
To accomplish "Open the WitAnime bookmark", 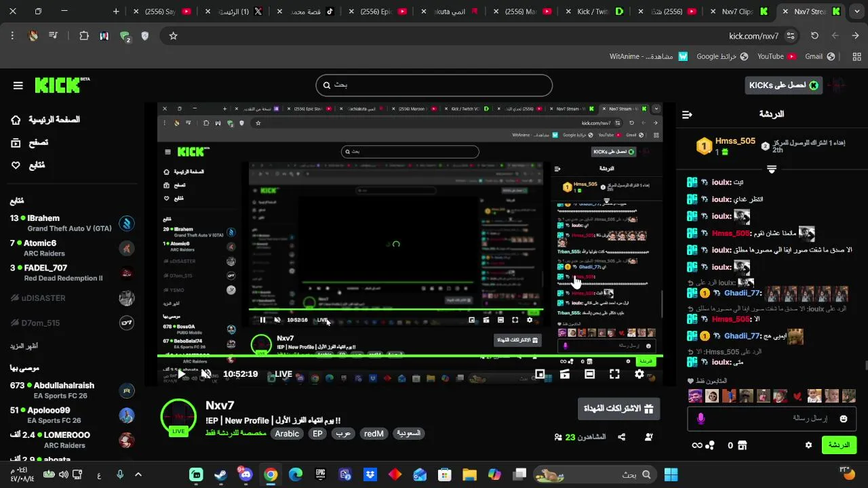I will tap(649, 56).
